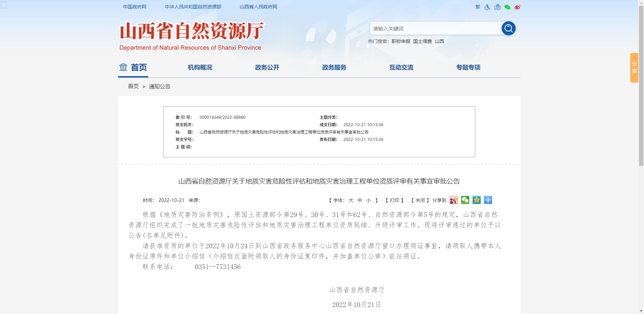644x314 pixels.
Task: Open the 互动交流 menu
Action: 401,67
